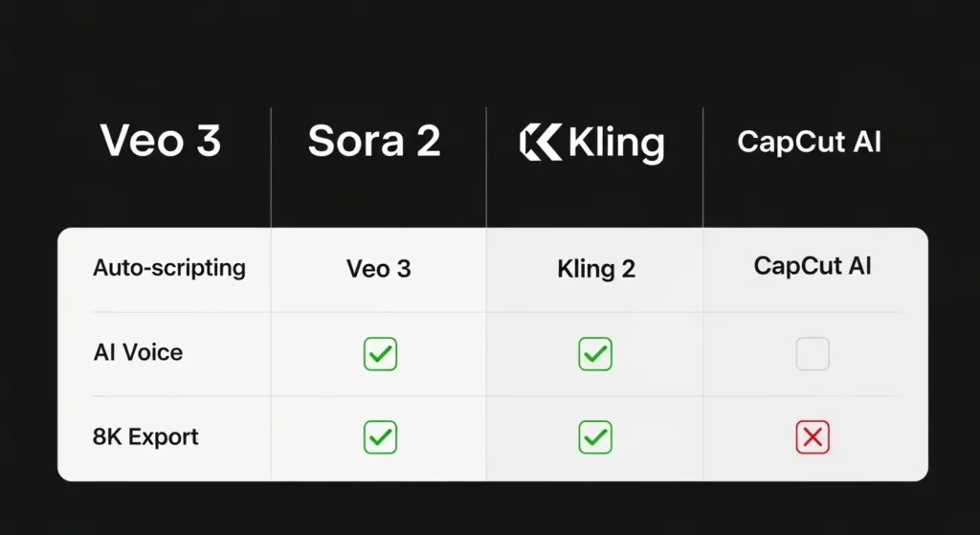This screenshot has height=535, width=980.
Task: Click divider line between Kling and CapCut AI headers
Action: pyautogui.click(x=703, y=167)
